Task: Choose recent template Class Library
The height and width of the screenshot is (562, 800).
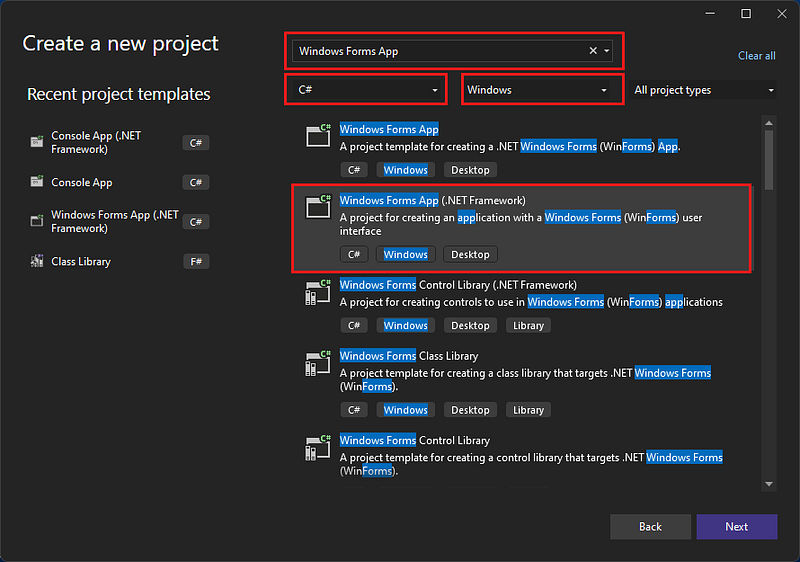Action: 120,262
